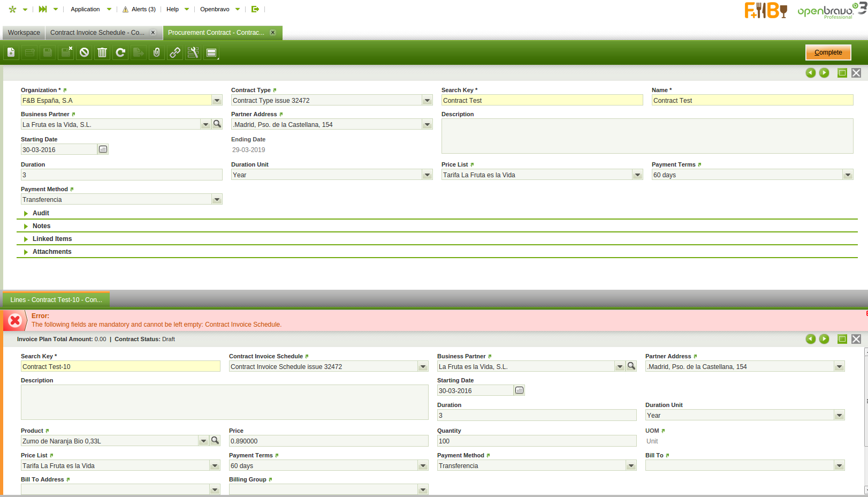The image size is (868, 497).
Task: Click the new document toolbar icon
Action: 11,52
